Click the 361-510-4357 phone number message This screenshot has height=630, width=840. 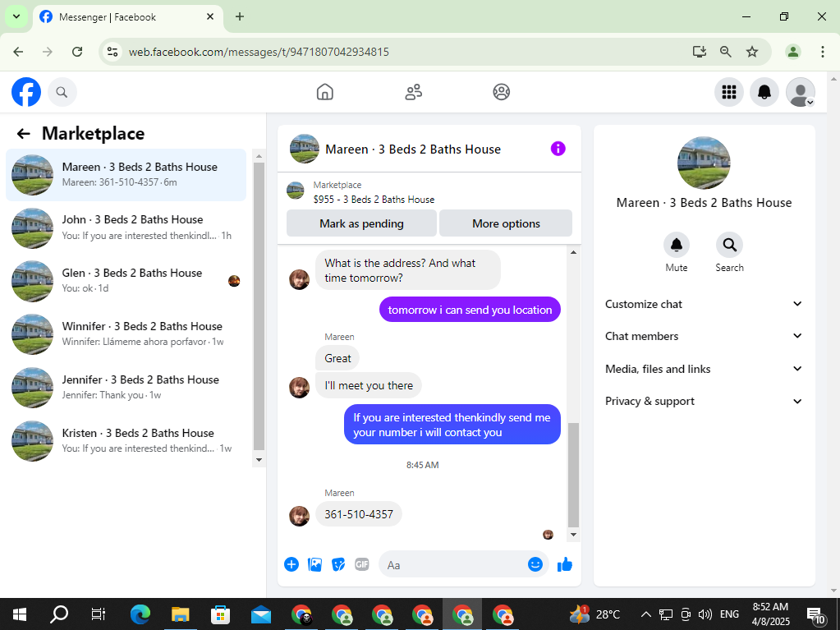coord(358,514)
